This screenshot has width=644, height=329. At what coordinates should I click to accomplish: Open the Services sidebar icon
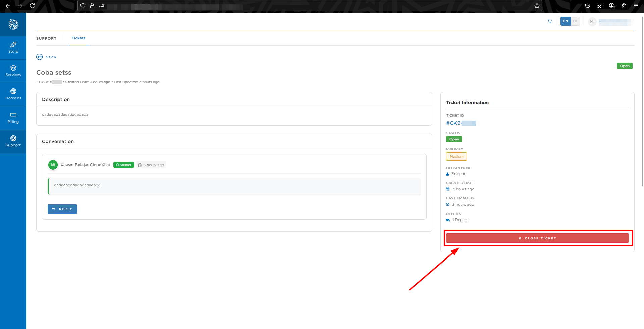click(13, 71)
